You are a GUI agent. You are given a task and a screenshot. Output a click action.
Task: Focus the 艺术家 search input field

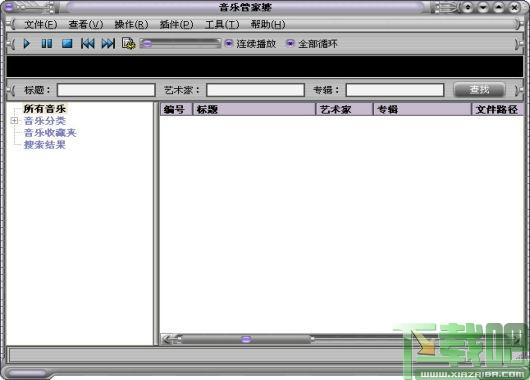click(256, 90)
